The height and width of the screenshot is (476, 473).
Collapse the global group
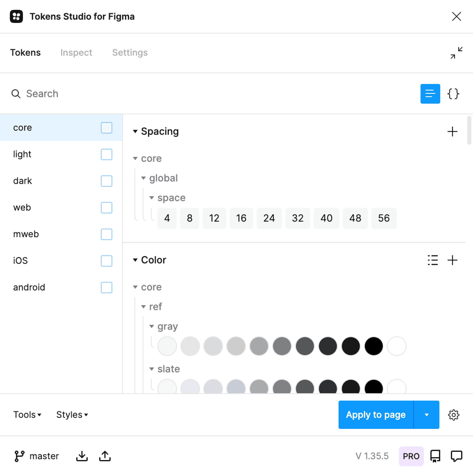143,178
